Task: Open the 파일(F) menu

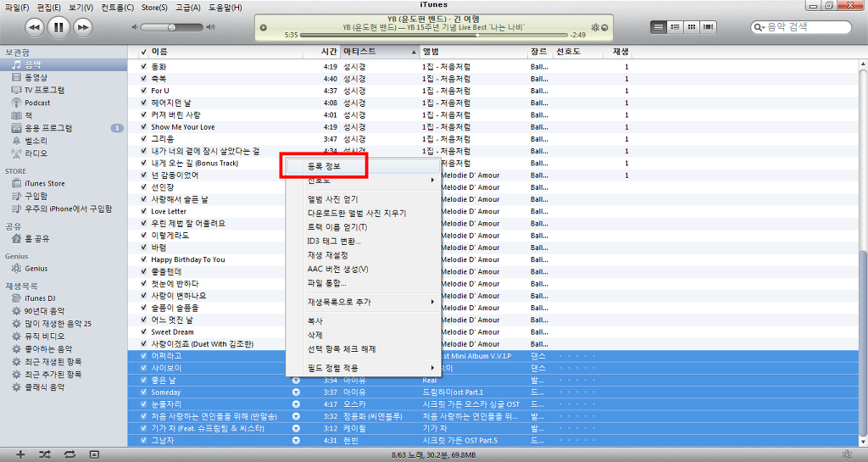Action: point(17,7)
